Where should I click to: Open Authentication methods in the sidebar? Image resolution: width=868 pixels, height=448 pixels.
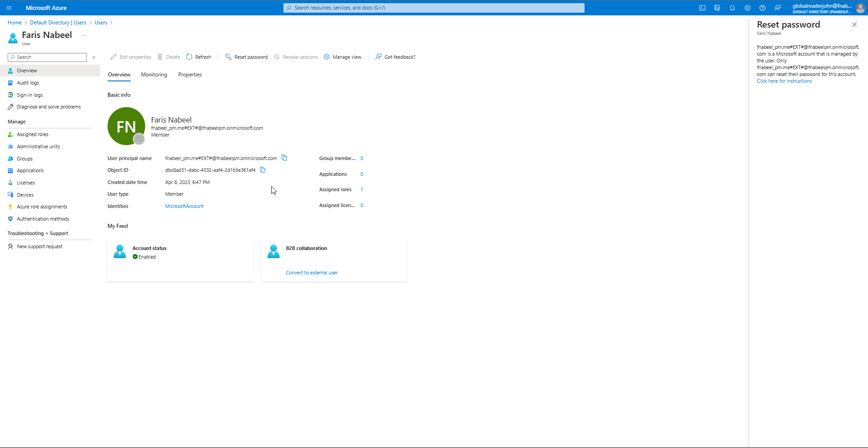coord(43,219)
